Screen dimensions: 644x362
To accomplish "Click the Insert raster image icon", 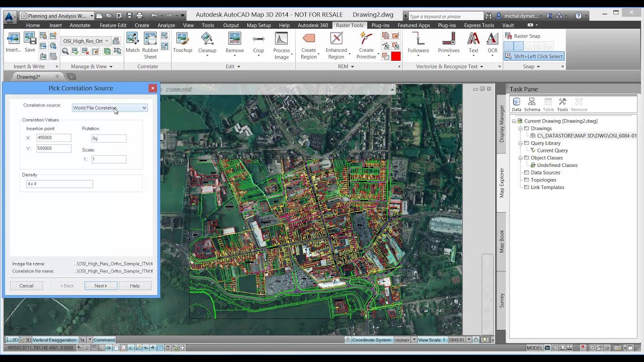I will tap(13, 39).
